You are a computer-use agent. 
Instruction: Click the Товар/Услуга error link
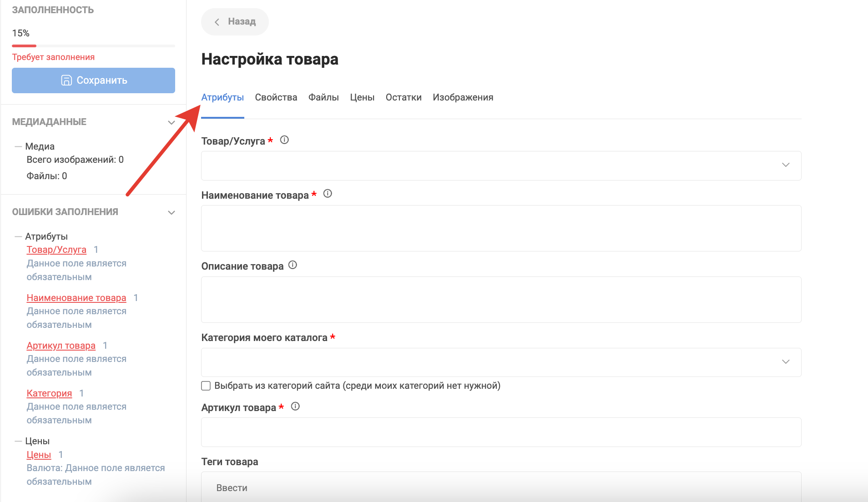[x=56, y=250]
